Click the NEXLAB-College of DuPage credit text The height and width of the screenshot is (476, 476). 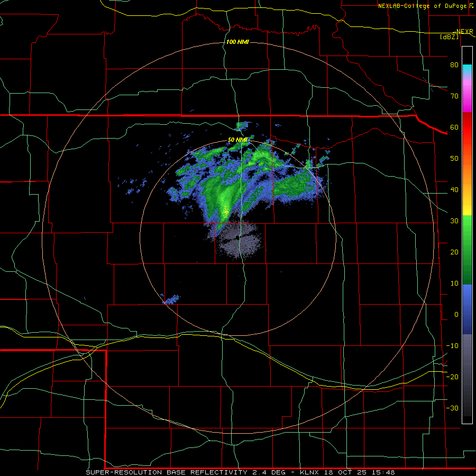pos(422,6)
